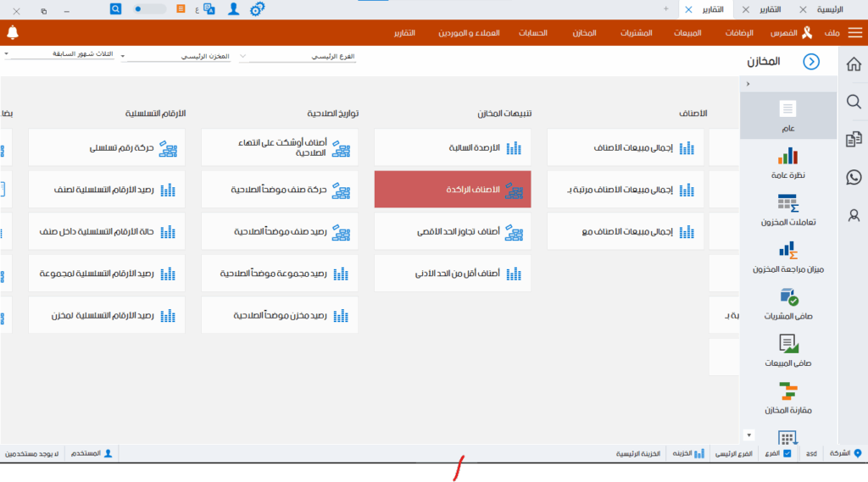This screenshot has height=482, width=868.
Task: Open رصيد مخزن موضحاً الصلاحية report
Action: coord(280,315)
